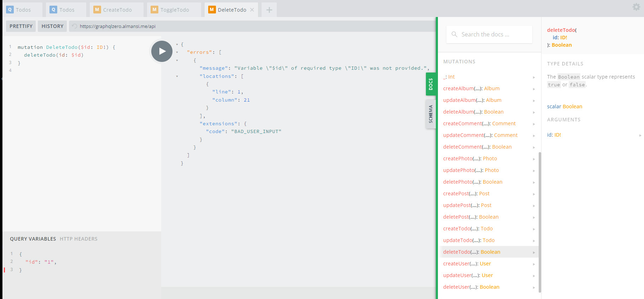Viewport: 644px width, 299px height.
Task: Run the DeleteTodo mutation with play button
Action: tap(162, 51)
